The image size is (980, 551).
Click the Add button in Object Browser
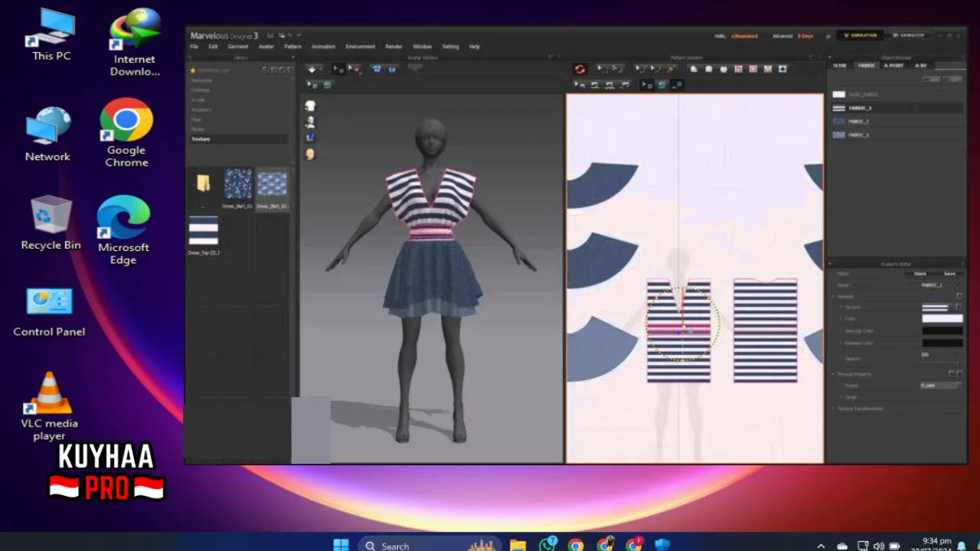[931, 79]
